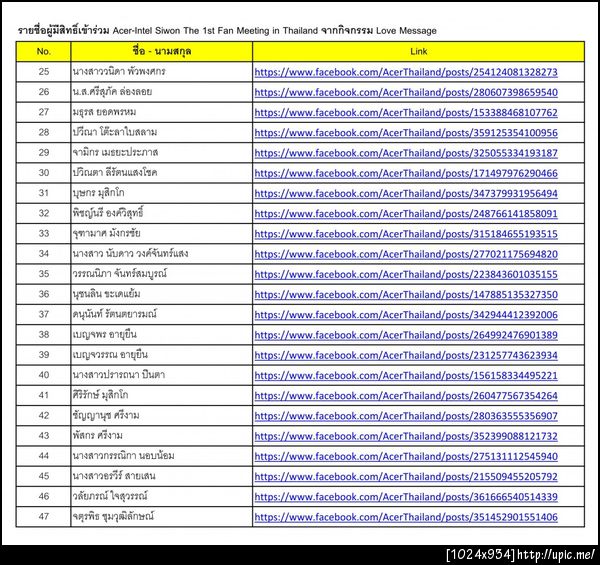Select the number cell "43"
The height and width of the screenshot is (565, 600).
44,436
